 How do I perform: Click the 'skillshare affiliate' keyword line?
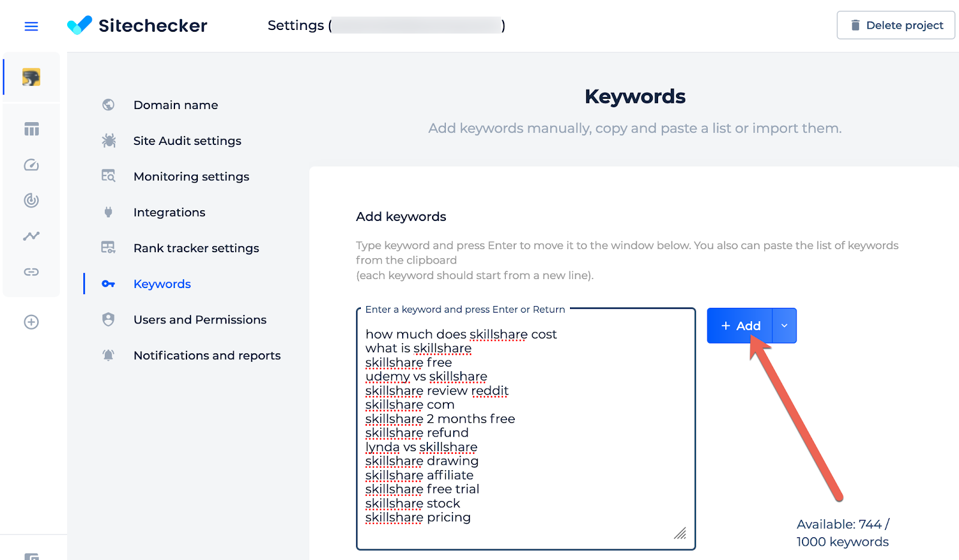click(x=419, y=476)
